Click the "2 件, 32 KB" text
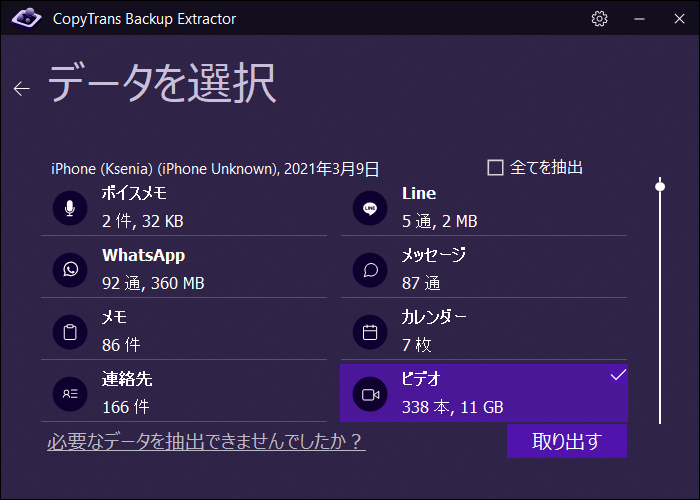700x500 pixels. [x=143, y=221]
